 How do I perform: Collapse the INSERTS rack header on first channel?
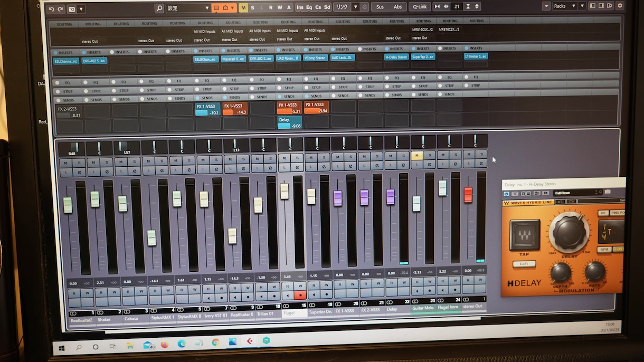tap(65, 53)
